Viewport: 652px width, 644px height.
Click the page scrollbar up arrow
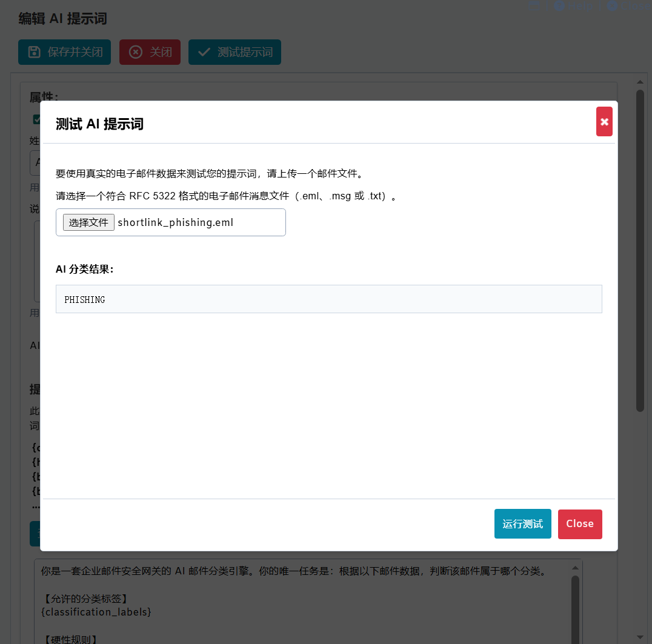click(x=640, y=82)
